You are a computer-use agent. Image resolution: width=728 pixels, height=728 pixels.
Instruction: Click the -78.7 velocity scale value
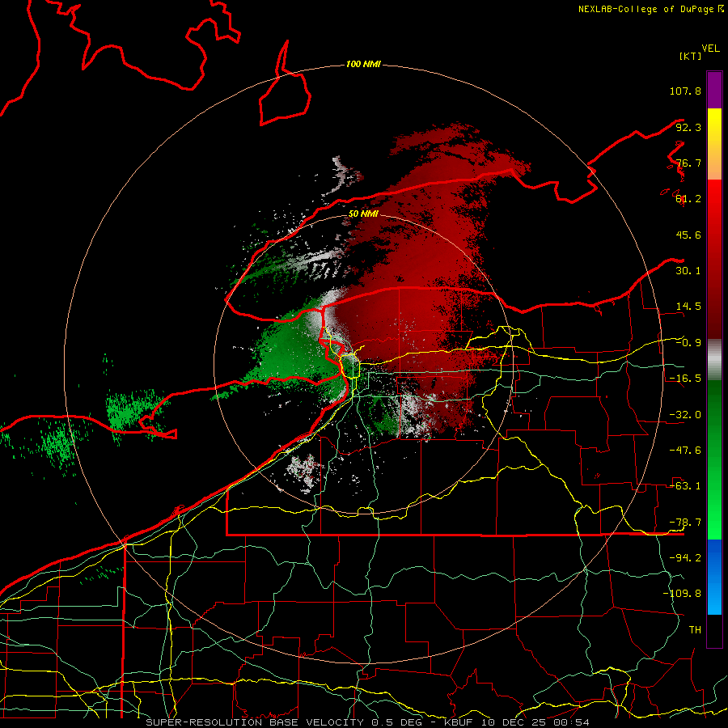click(x=685, y=523)
